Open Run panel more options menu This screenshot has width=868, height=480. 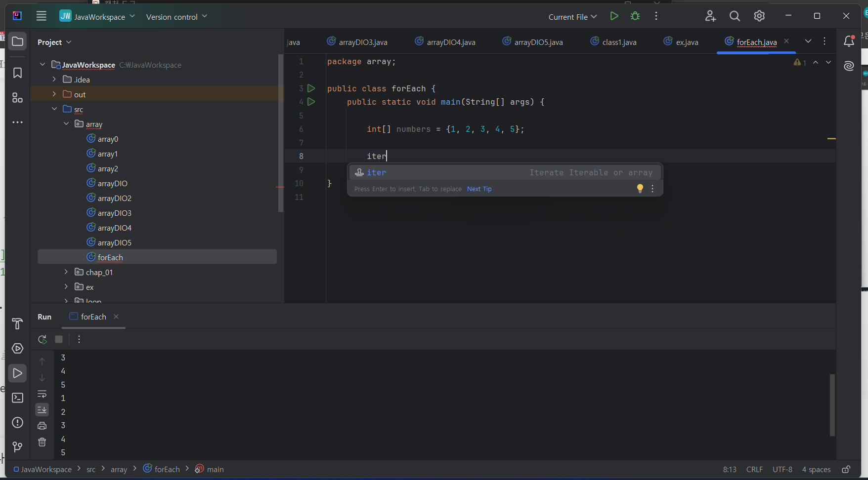coord(79,339)
